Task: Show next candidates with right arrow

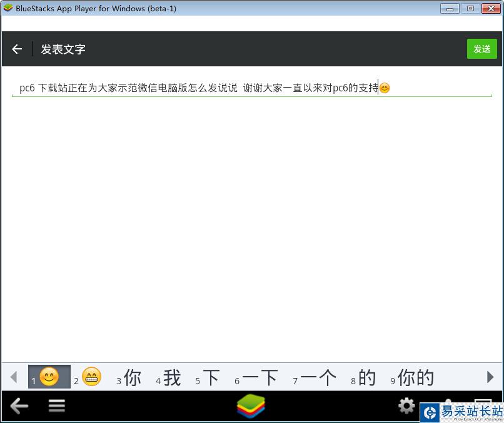Action: point(490,377)
